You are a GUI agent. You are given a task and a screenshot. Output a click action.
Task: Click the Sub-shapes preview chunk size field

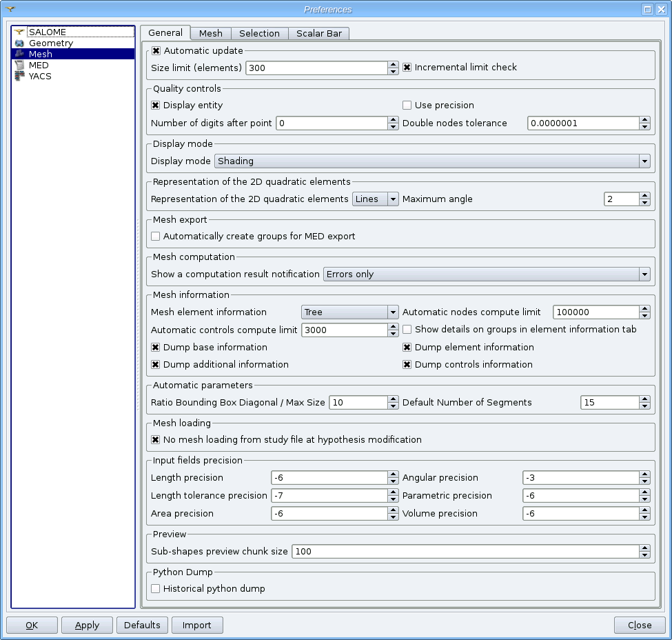click(465, 552)
